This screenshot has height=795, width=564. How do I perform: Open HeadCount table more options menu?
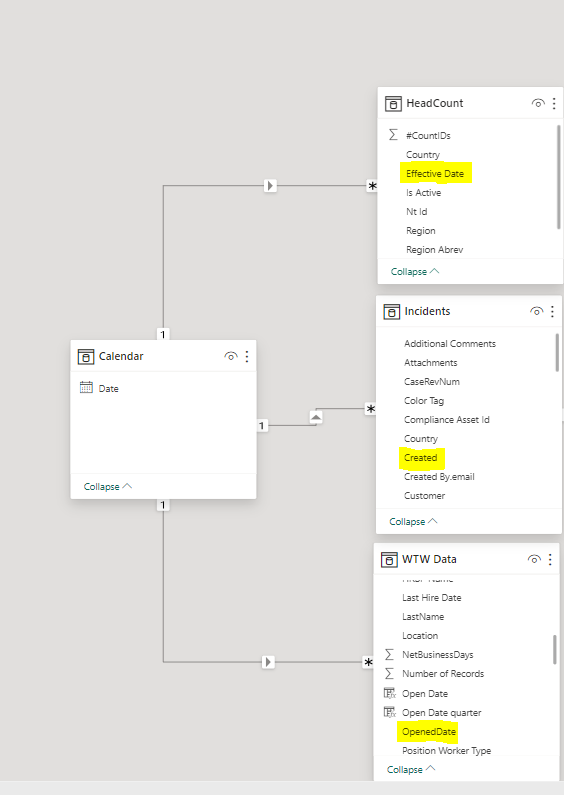coord(554,103)
